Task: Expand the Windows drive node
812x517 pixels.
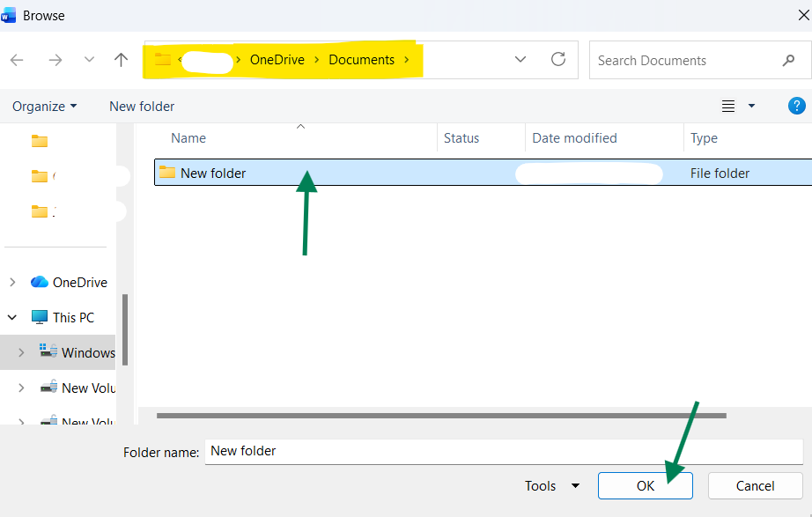Action: [21, 353]
